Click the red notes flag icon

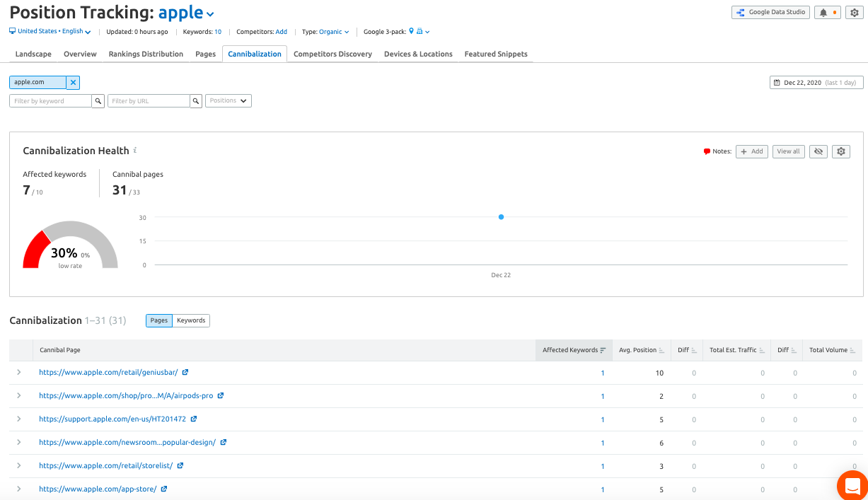pyautogui.click(x=707, y=151)
